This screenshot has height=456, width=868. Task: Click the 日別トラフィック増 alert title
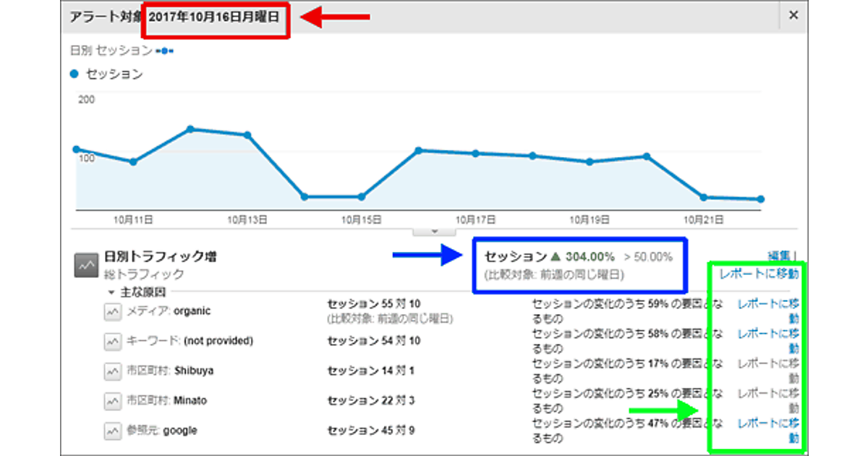(161, 256)
